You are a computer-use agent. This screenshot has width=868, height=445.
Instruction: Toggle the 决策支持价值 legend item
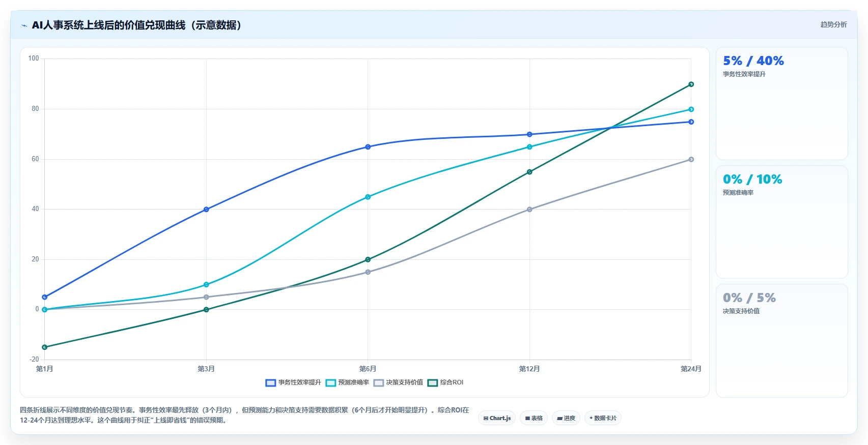pos(398,382)
